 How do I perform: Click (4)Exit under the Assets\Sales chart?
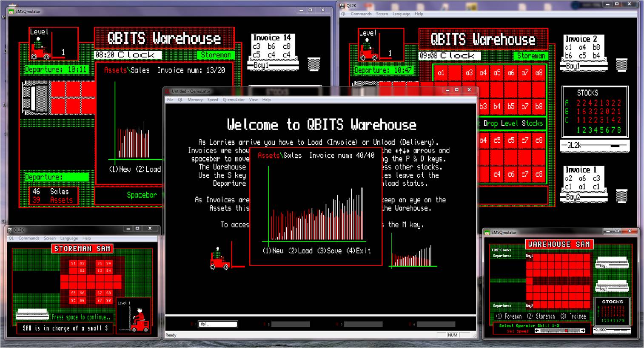(358, 251)
